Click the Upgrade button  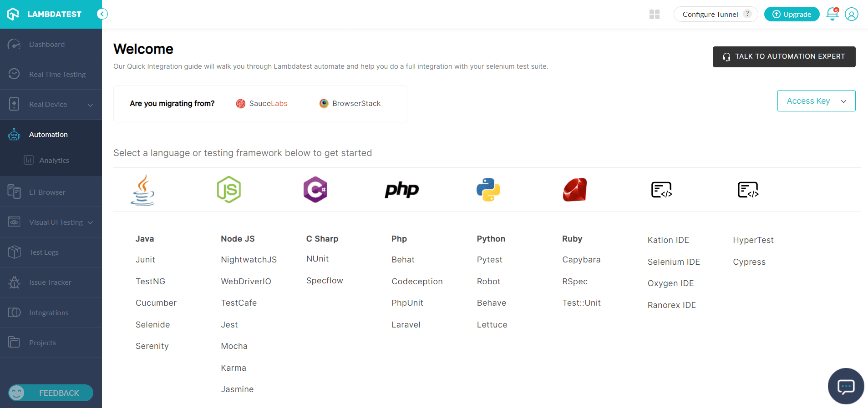click(x=792, y=14)
